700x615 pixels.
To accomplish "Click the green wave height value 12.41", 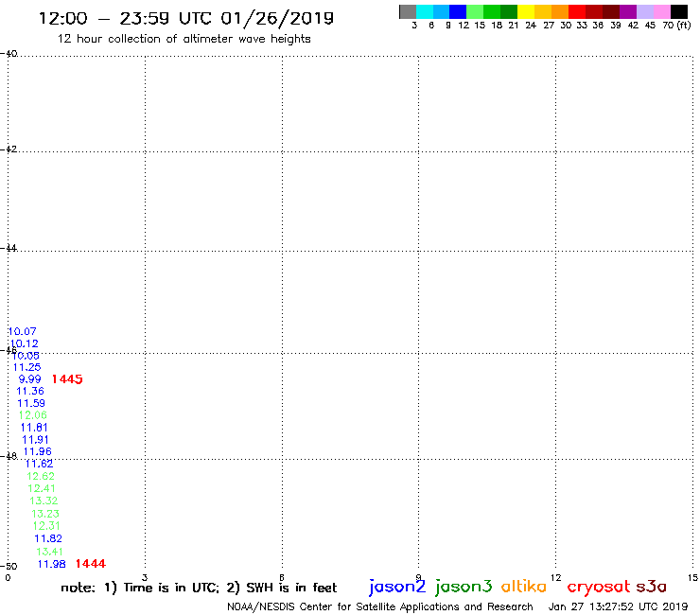I will (x=42, y=488).
